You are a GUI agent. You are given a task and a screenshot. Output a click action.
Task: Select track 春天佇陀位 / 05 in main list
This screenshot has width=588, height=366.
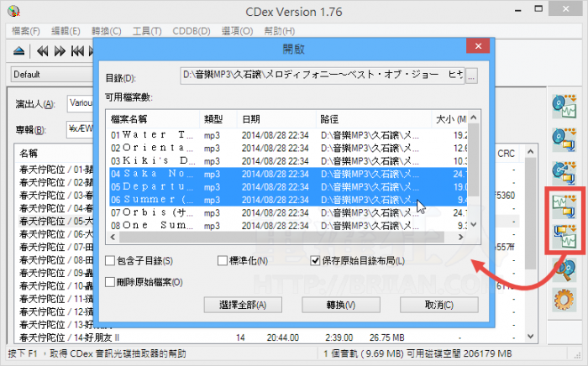[x=55, y=222]
